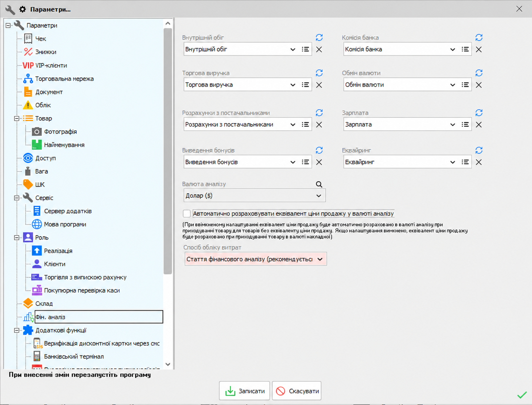
Task: Click the tree vertical scrollbar thumb
Action: 168,151
